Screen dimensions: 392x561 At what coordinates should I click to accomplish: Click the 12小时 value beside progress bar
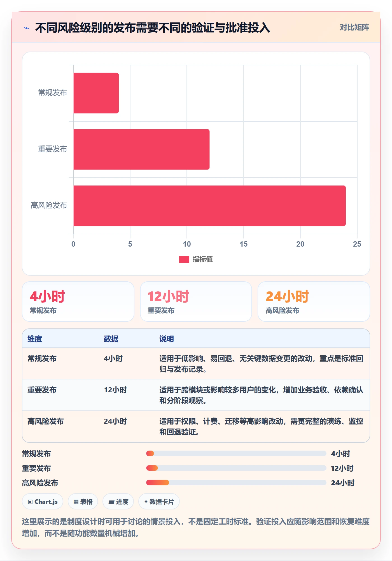pos(342,468)
